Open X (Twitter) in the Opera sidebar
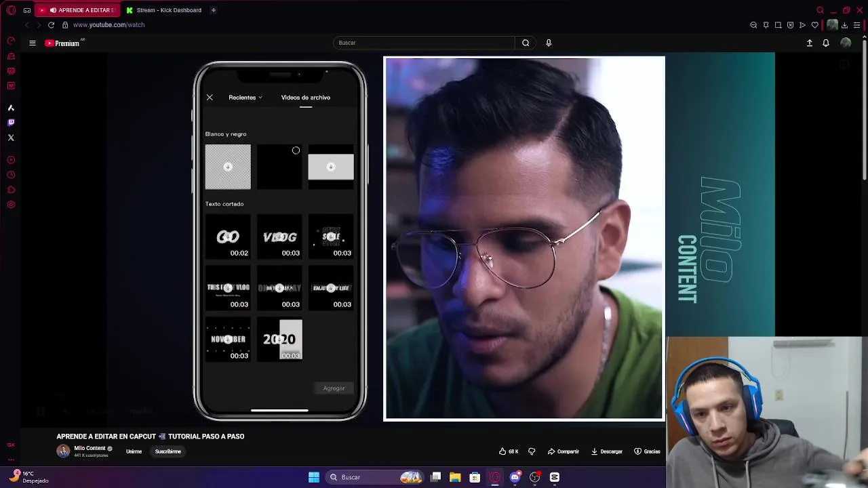The height and width of the screenshot is (488, 868). 11,138
